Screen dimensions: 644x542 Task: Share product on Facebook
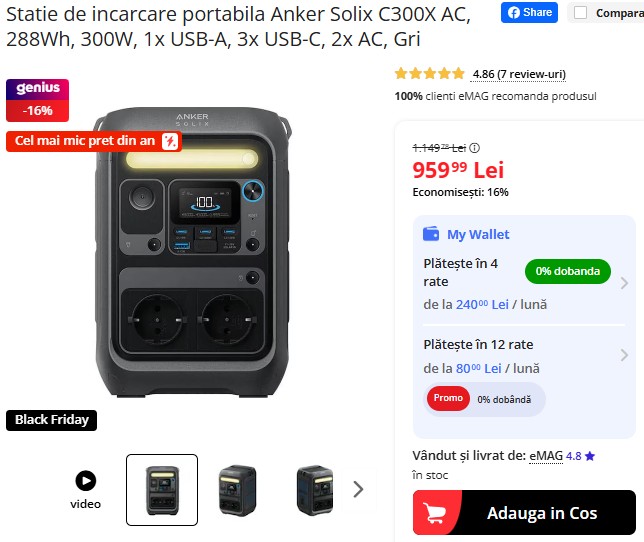pyautogui.click(x=529, y=13)
